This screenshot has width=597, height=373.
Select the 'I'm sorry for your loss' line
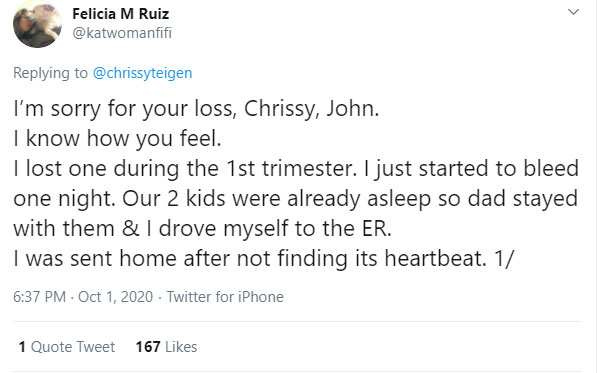coord(196,109)
